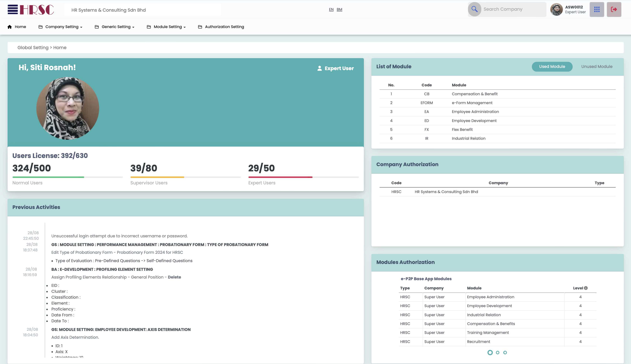Click the Home house icon
This screenshot has width=631, height=364.
(10, 27)
